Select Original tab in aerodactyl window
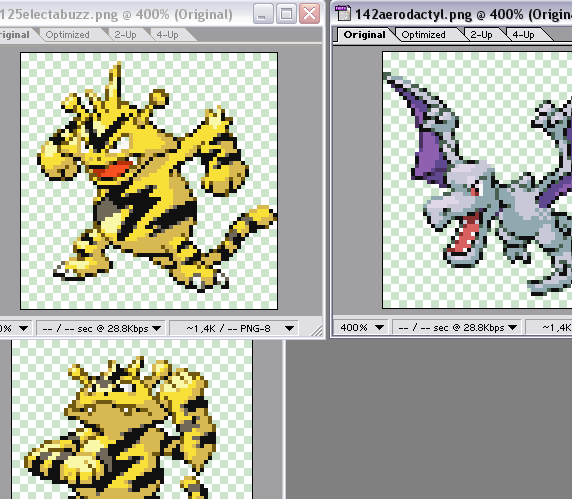Image resolution: width=572 pixels, height=499 pixels. (x=364, y=35)
